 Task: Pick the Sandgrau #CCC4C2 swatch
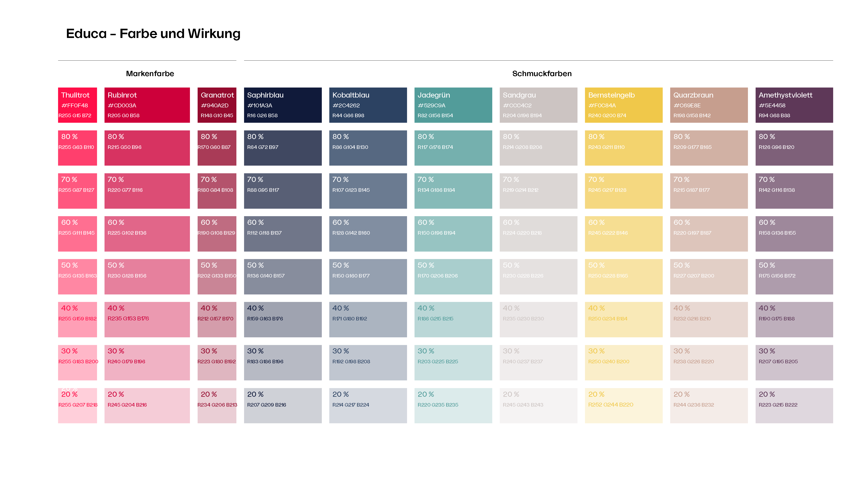(538, 105)
